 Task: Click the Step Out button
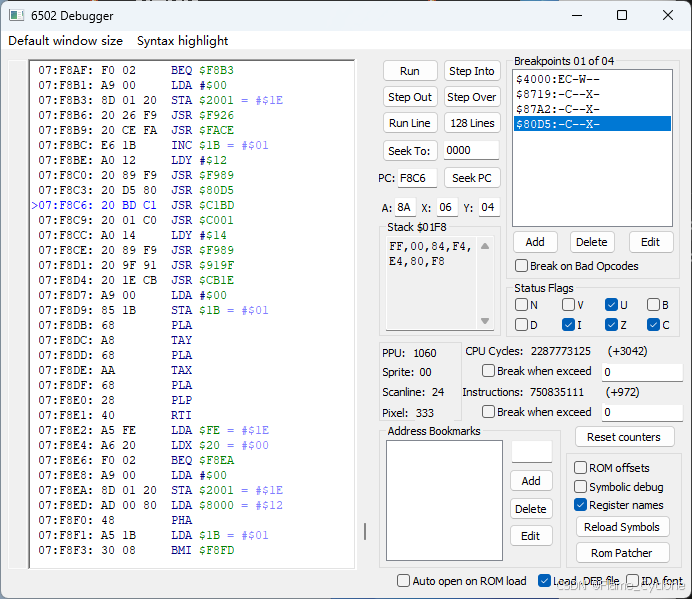pyautogui.click(x=410, y=97)
